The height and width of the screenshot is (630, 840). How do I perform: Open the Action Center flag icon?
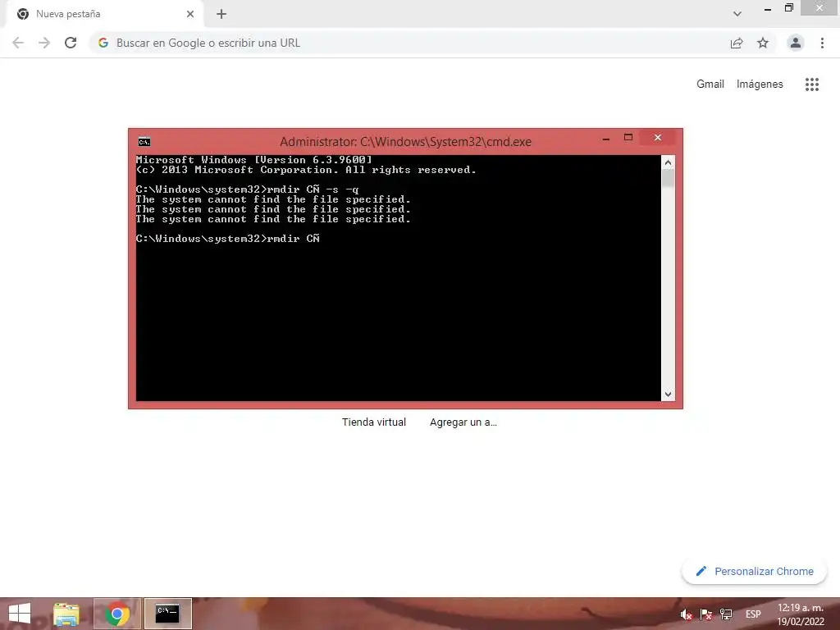(x=706, y=614)
